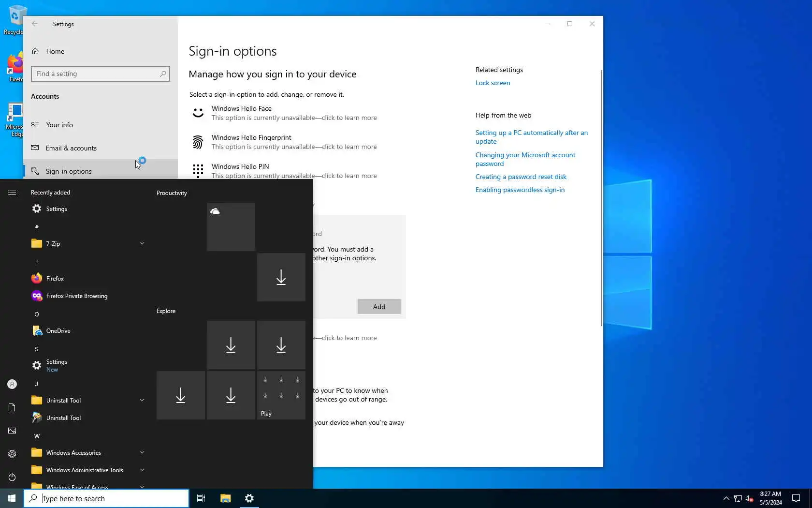Click the network icon in system tray
The height and width of the screenshot is (508, 812).
[738, 498]
